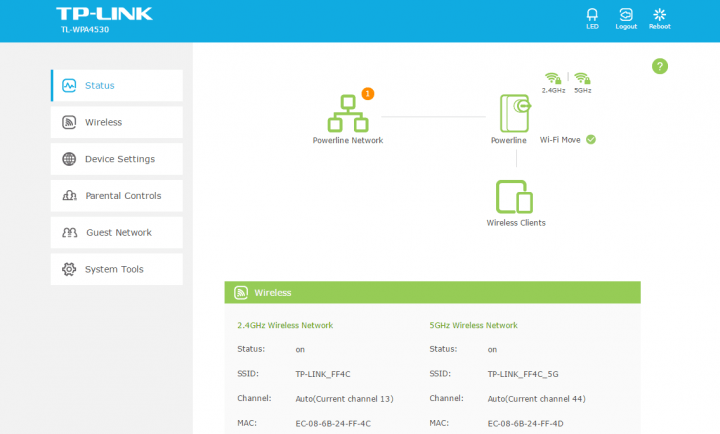Click the 2.4GHz Wireless Network heading
The image size is (720, 434).
pos(285,325)
